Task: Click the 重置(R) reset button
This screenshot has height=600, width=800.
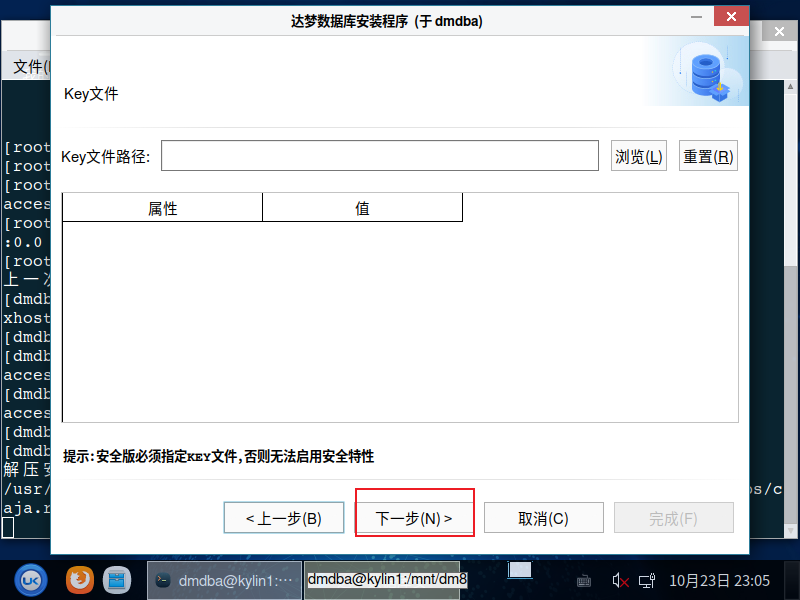Action: coord(708,156)
